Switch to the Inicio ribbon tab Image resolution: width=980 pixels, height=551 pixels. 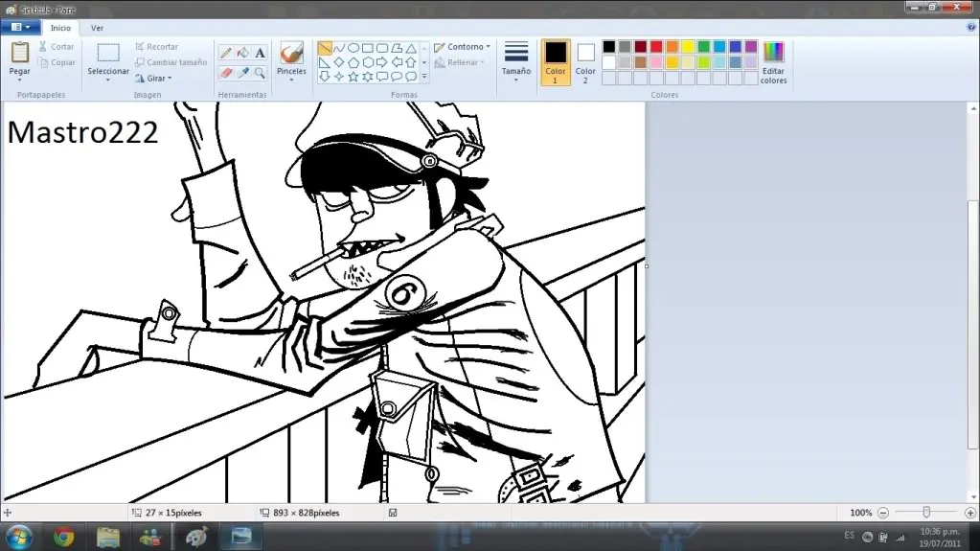pos(60,28)
